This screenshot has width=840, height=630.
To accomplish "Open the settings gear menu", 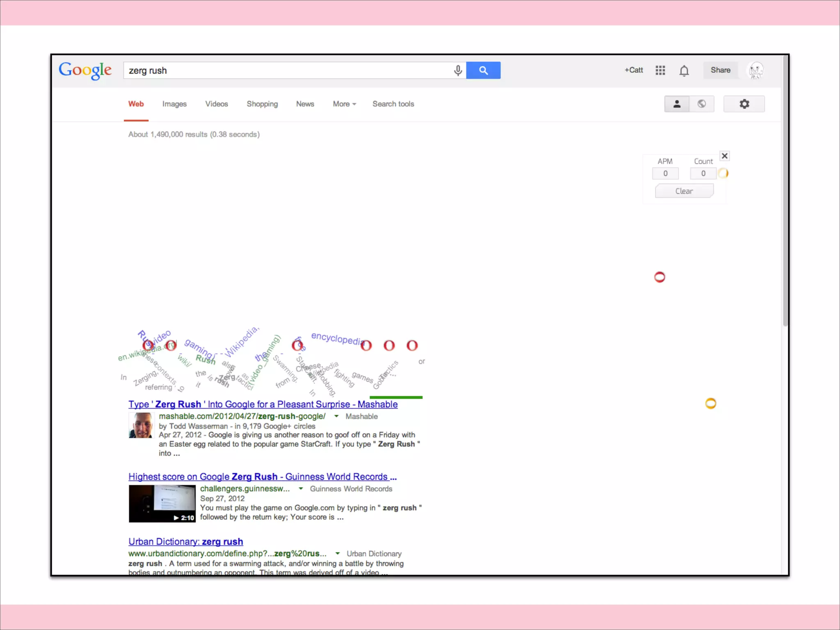I will [x=744, y=104].
